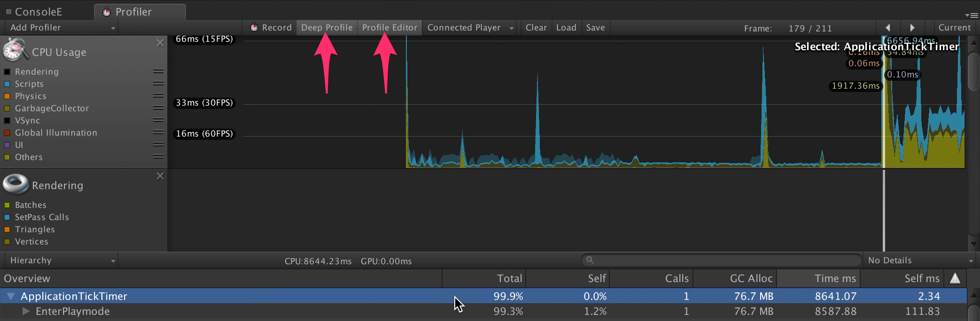Grab reorder handle beside Global Illumination
980x321 pixels.
pos(158,133)
